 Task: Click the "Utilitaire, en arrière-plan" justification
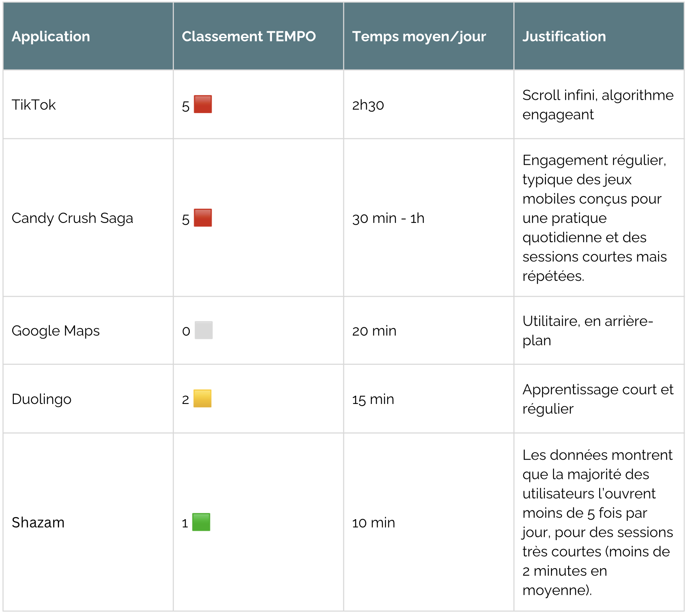tap(587, 331)
